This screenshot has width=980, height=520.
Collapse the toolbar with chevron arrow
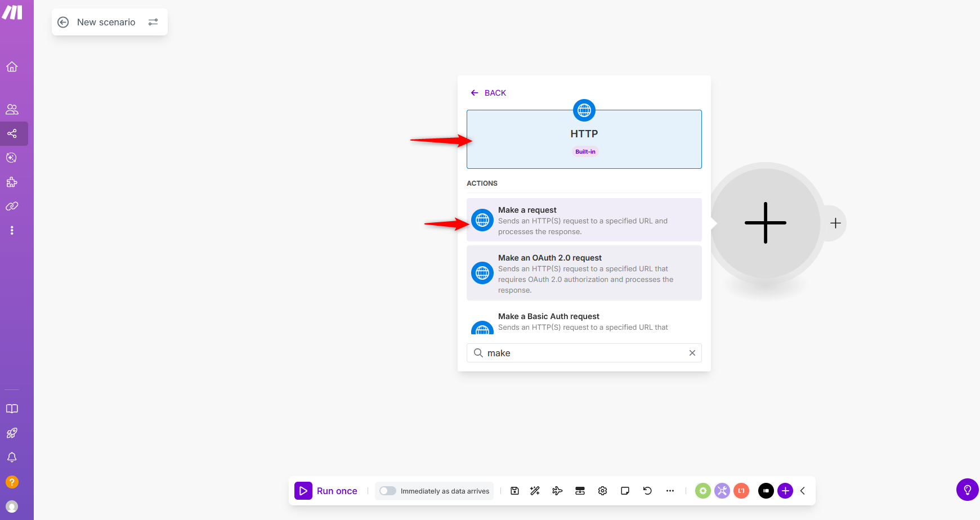(x=803, y=491)
